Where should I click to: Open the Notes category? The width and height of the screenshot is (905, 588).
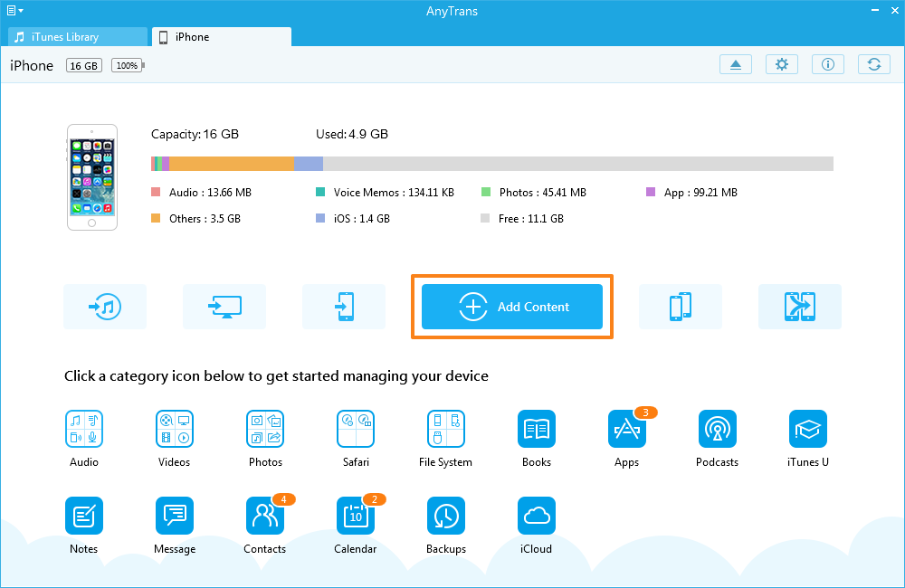coord(83,516)
